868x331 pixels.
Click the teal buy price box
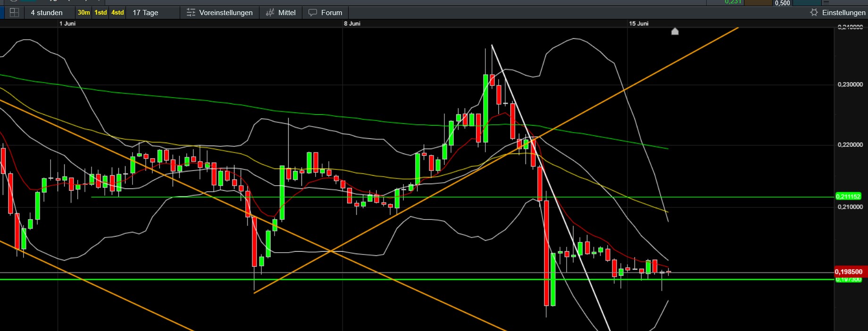[x=808, y=2]
